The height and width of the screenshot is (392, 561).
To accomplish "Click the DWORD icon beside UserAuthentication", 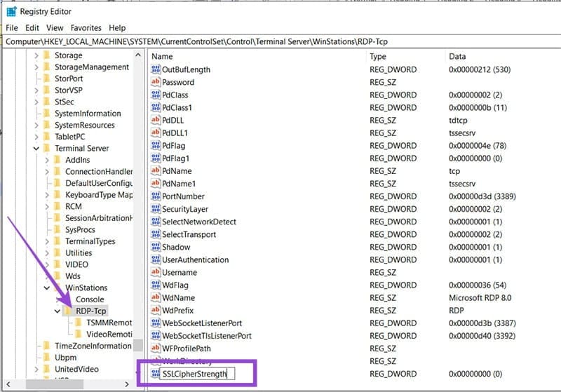I will (156, 259).
